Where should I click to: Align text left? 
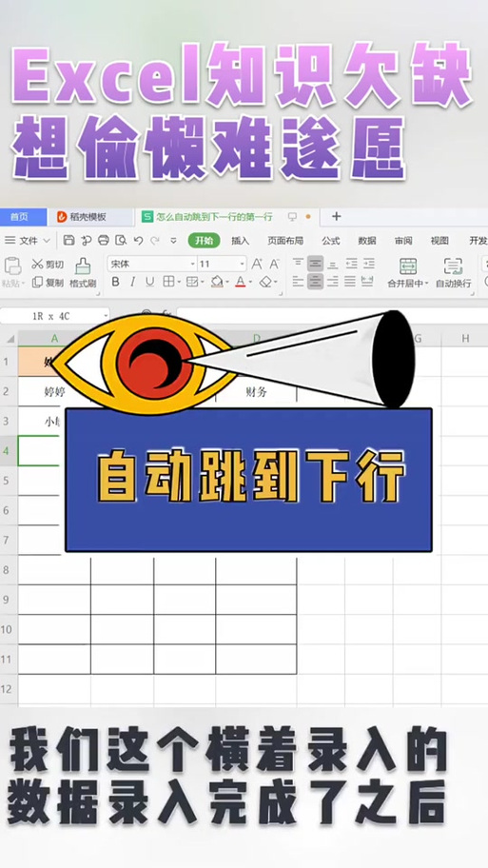pos(299,282)
